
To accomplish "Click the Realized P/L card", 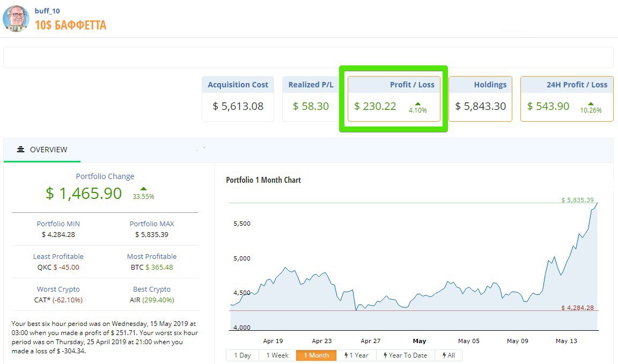I will click(311, 99).
